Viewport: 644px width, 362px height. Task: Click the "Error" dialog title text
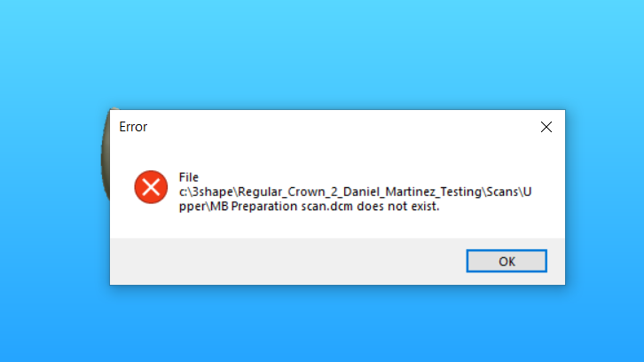coord(133,127)
